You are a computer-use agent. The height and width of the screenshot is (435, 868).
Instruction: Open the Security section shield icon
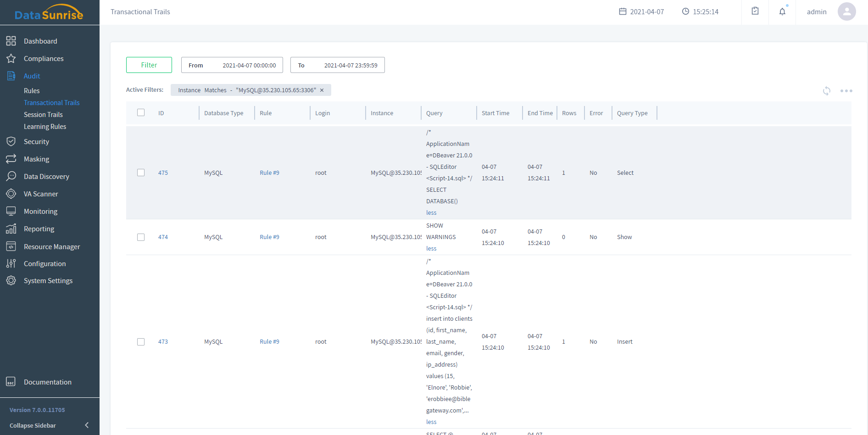(11, 142)
